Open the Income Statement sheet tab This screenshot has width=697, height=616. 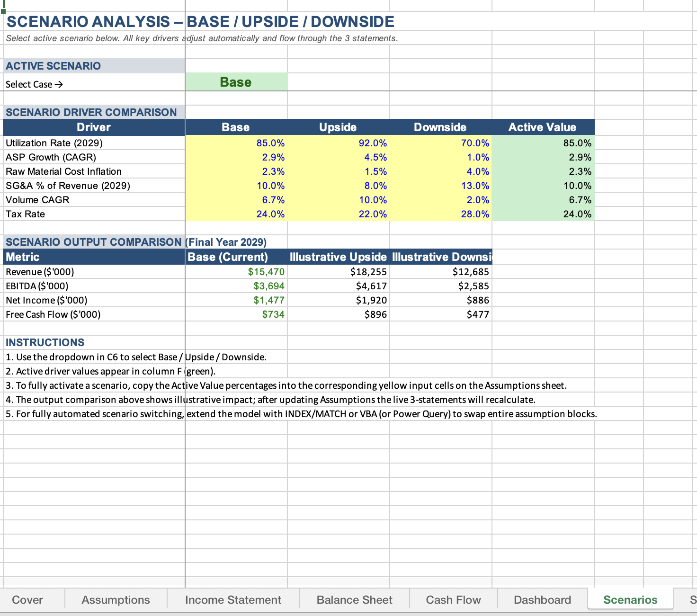[233, 600]
